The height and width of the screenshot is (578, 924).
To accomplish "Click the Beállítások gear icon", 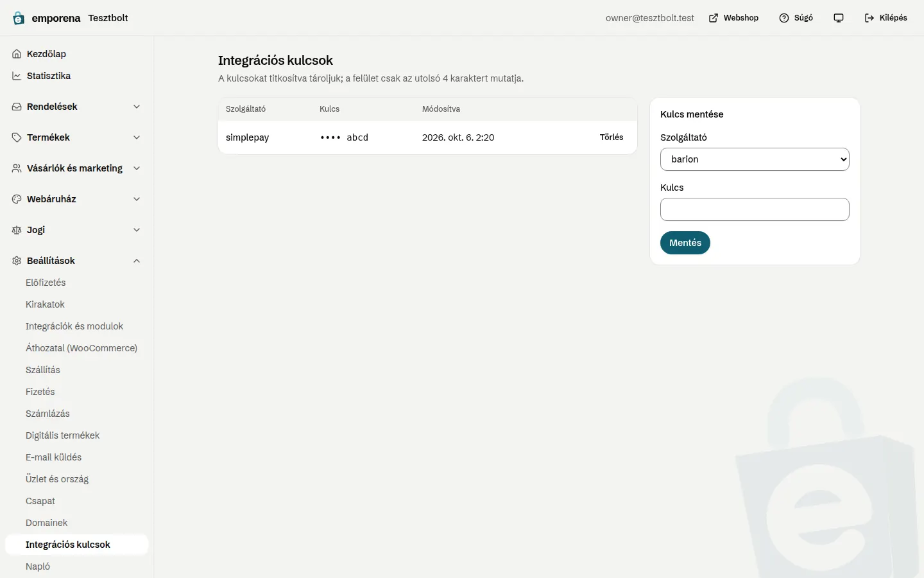I will pyautogui.click(x=17, y=261).
